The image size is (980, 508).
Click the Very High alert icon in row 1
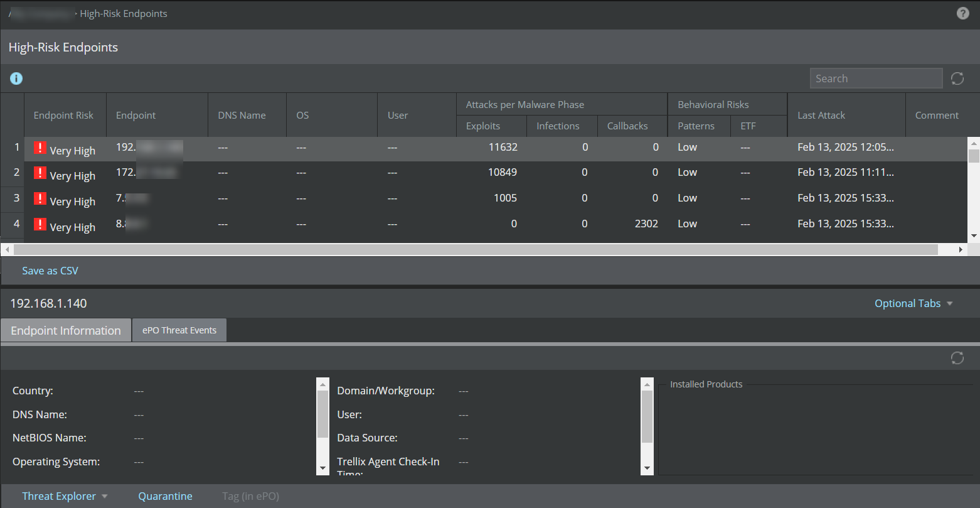(40, 148)
